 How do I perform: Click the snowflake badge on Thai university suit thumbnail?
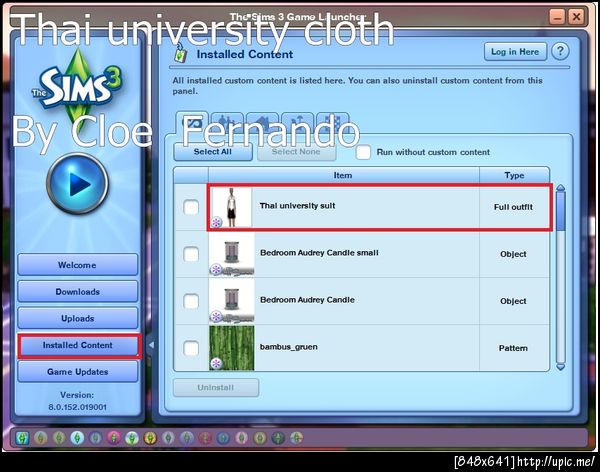216,222
